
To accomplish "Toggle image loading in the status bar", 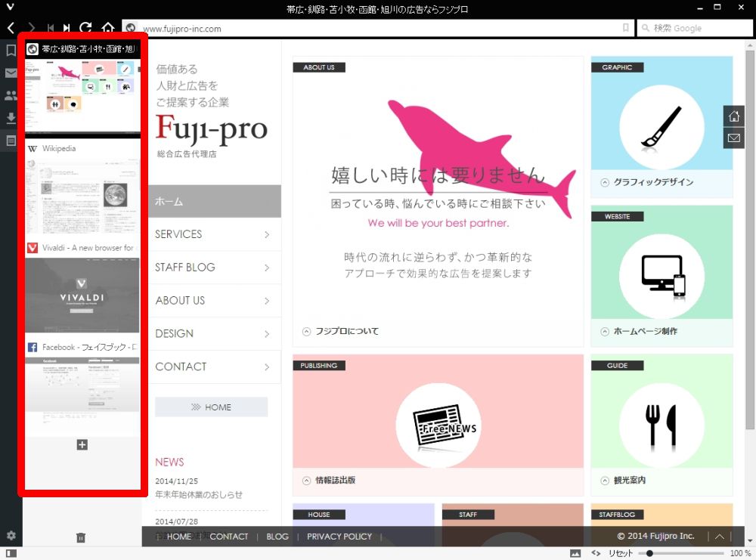I will coord(575,553).
